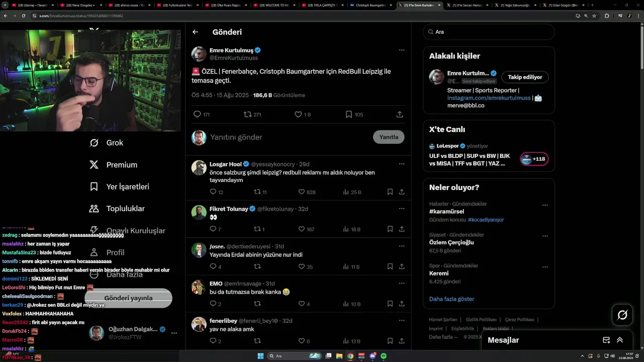
Task: Like Losgar Hool's reply
Action: coord(301,192)
